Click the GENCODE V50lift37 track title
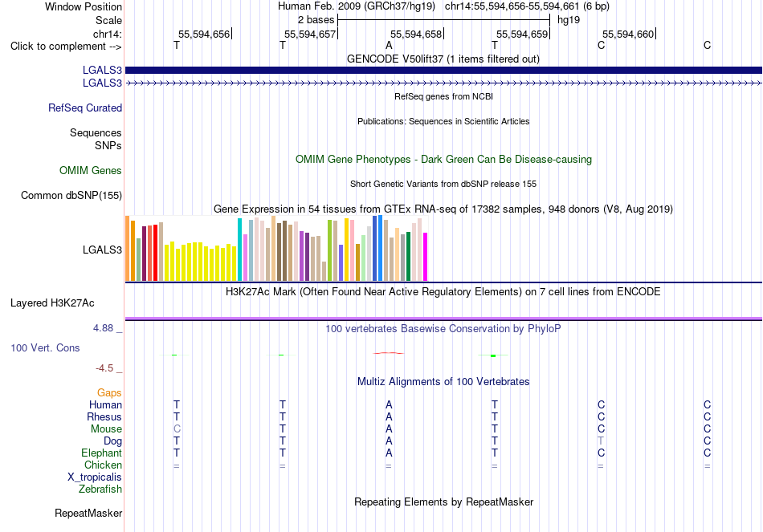Viewport: 763px width, 532px height. click(443, 59)
